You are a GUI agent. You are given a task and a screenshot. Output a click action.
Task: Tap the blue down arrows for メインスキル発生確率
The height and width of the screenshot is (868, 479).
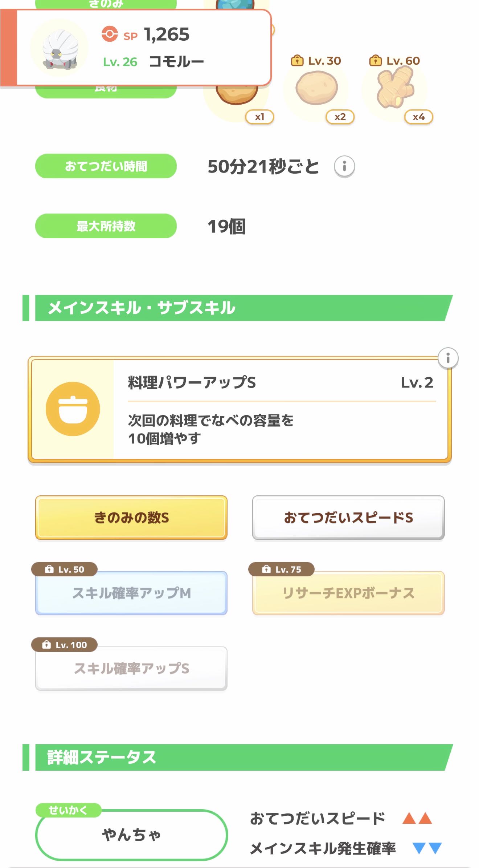click(427, 848)
